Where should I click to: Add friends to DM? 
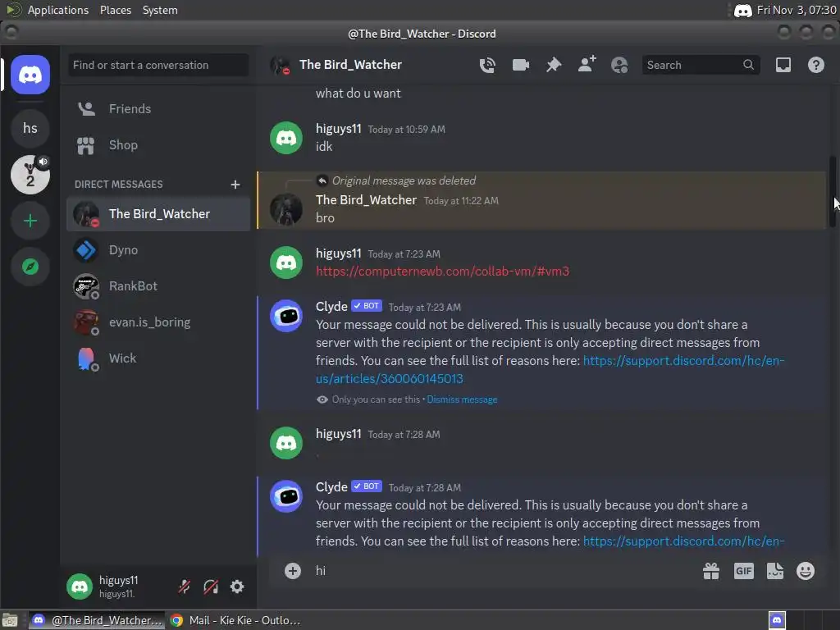587,64
